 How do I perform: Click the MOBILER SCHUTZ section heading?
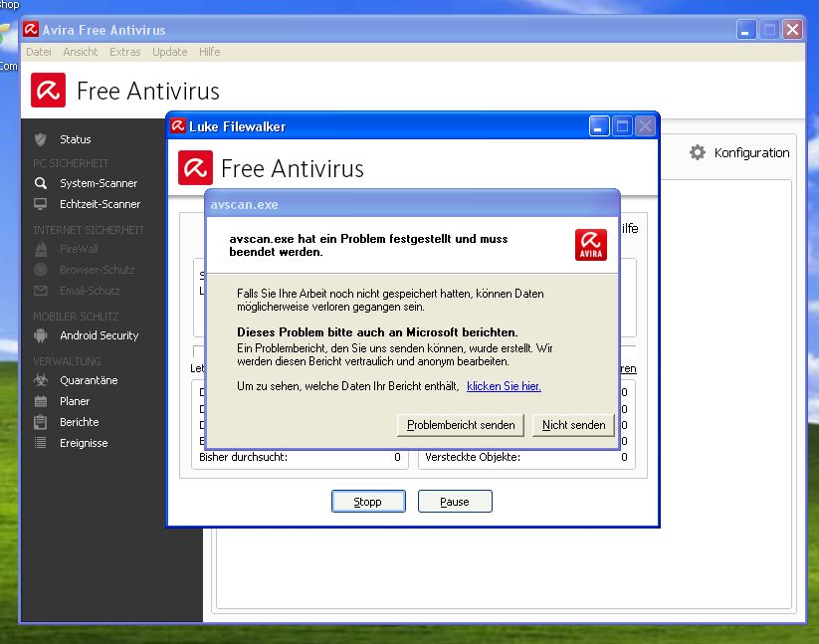(x=76, y=317)
